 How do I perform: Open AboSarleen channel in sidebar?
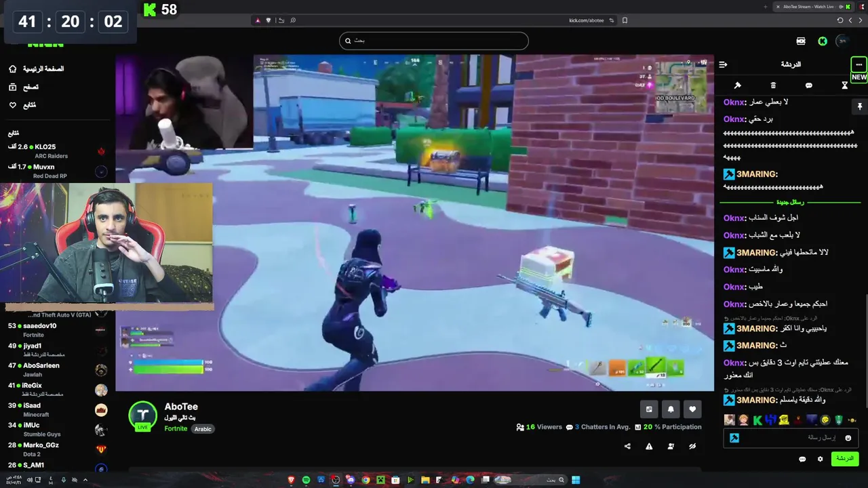click(57, 369)
